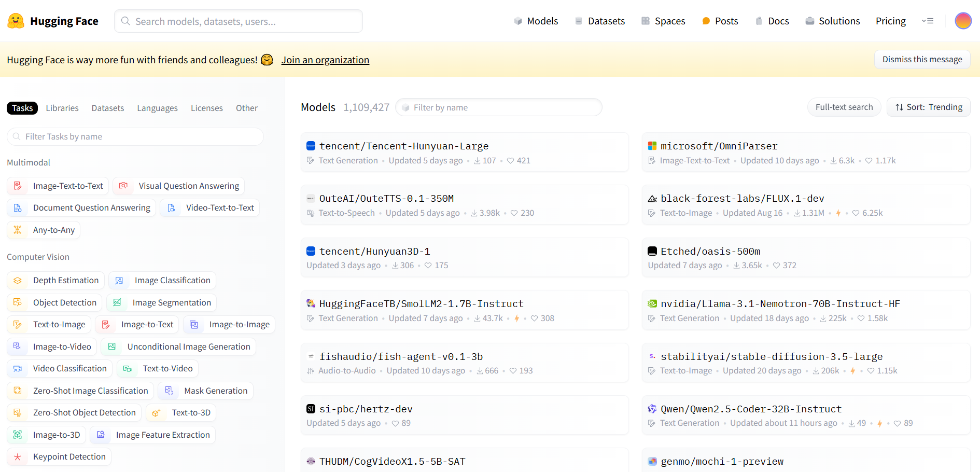Open the tencent/Tencent-Hunyuan-Large model
980x472 pixels.
pos(465,152)
